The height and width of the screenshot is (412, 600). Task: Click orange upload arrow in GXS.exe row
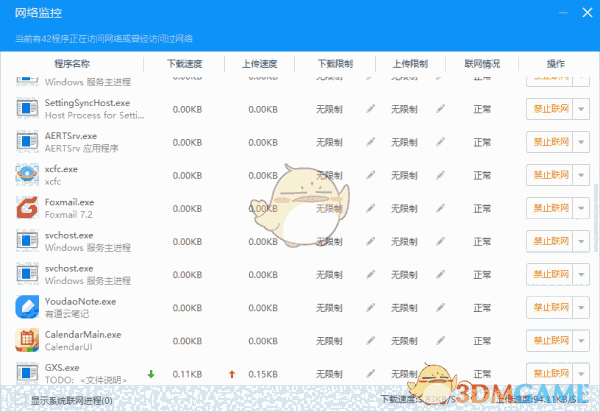click(x=232, y=374)
